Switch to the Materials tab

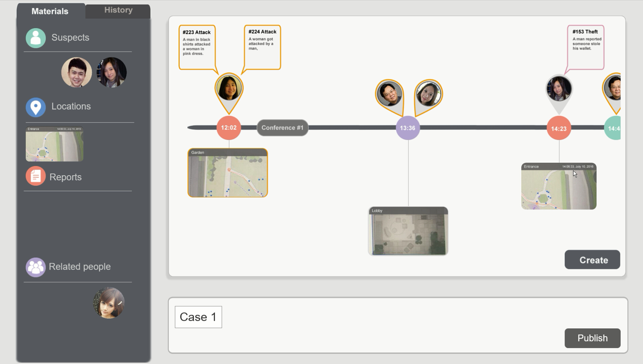tap(50, 11)
